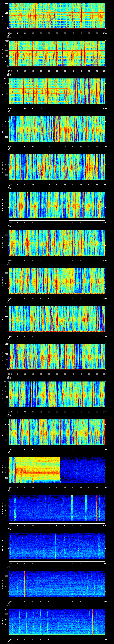
Task: Click the 14:27:00 start time label
Action: pyautogui.click(x=9, y=450)
